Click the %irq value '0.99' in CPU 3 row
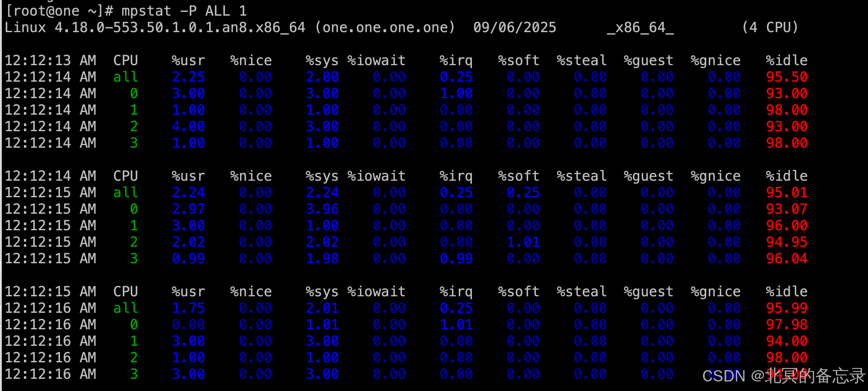 (456, 258)
